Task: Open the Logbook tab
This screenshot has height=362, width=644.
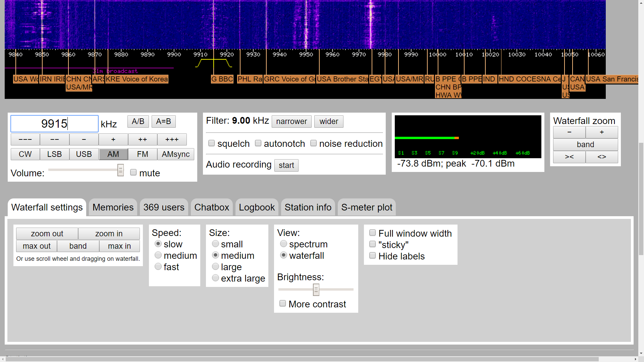Action: [257, 207]
